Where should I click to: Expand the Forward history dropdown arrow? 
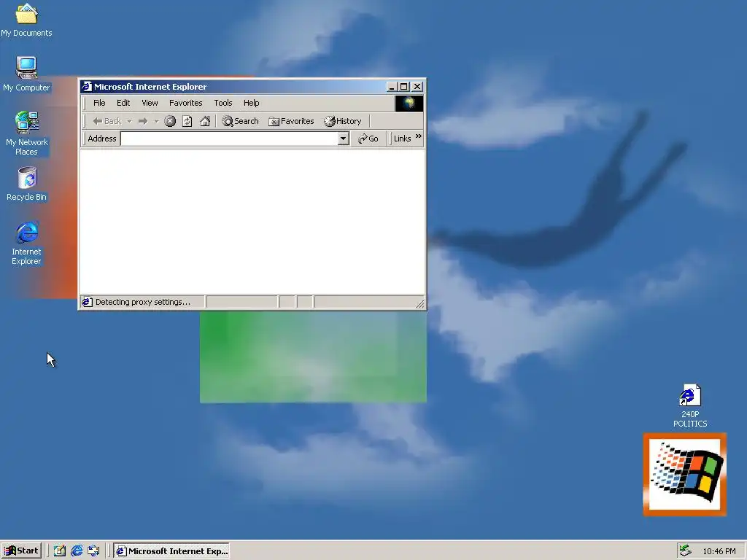[x=156, y=122]
